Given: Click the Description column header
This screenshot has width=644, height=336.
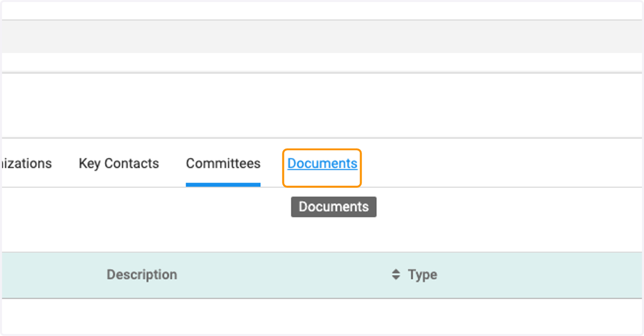Looking at the screenshot, I should [x=142, y=275].
